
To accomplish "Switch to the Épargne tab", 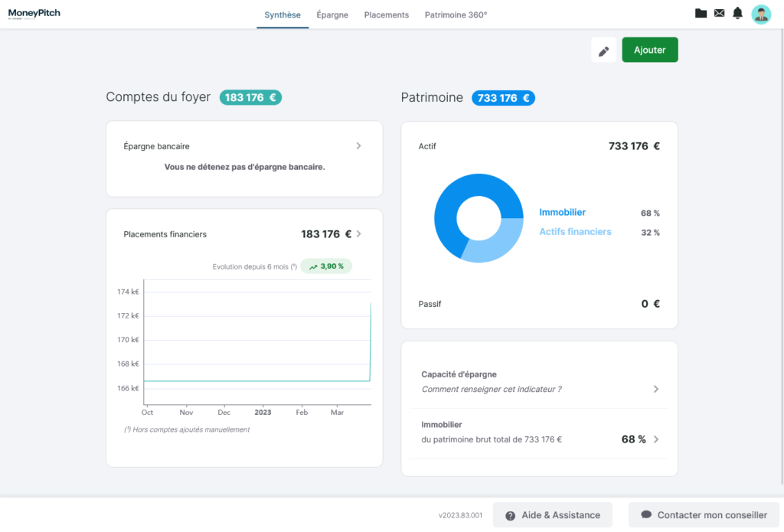I will coord(332,15).
